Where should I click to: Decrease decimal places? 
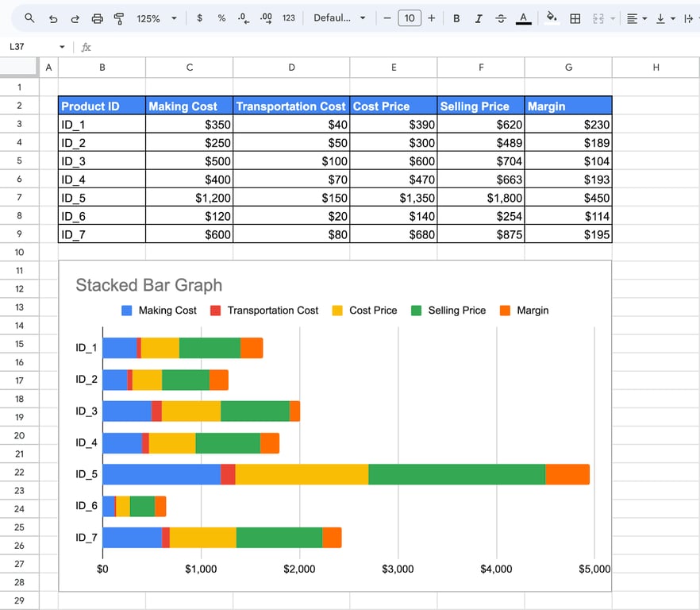[x=244, y=18]
